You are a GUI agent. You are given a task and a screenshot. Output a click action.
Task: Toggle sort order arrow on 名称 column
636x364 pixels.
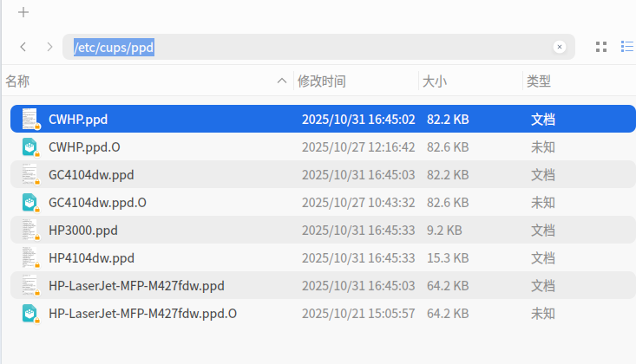point(282,81)
